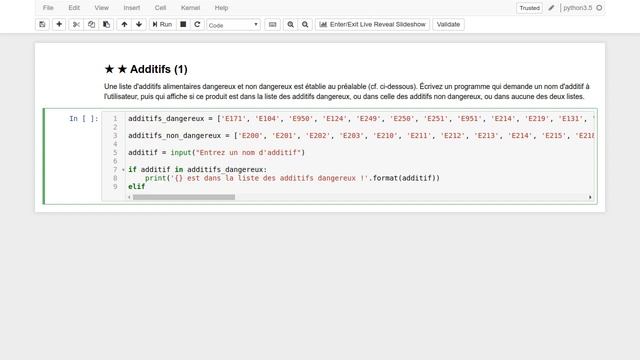Image resolution: width=640 pixels, height=360 pixels.
Task: Click the Validate button
Action: coord(448,24)
